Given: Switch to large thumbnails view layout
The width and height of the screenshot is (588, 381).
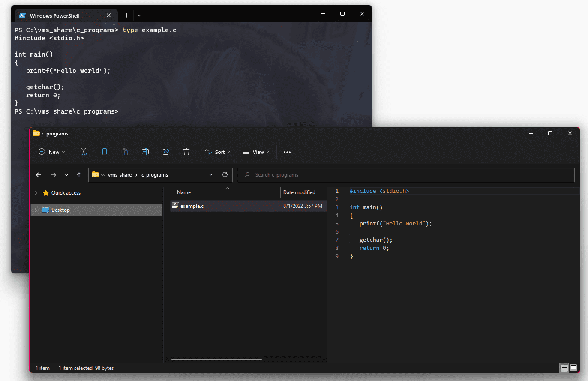Looking at the screenshot, I should point(573,368).
